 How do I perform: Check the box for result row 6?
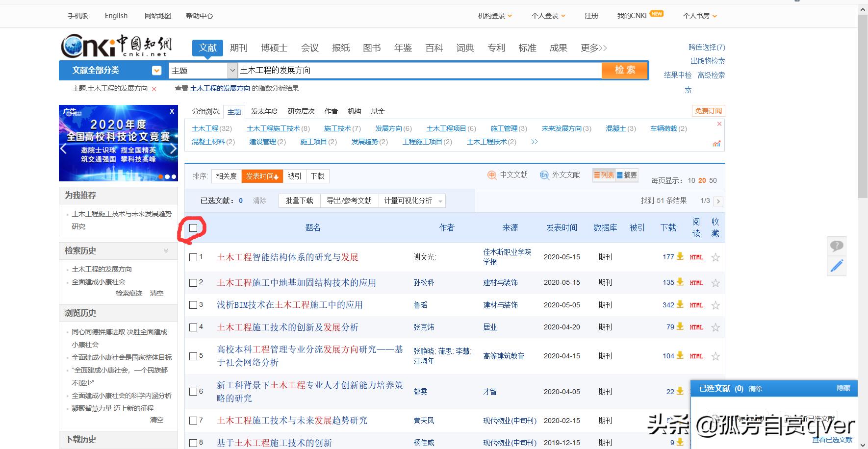[x=193, y=392]
